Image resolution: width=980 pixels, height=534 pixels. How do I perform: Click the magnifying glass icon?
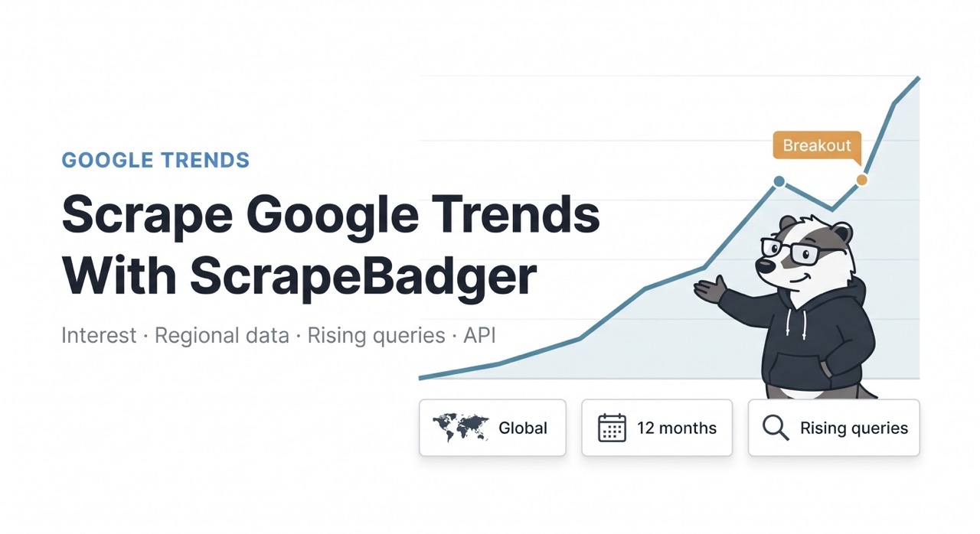776,428
